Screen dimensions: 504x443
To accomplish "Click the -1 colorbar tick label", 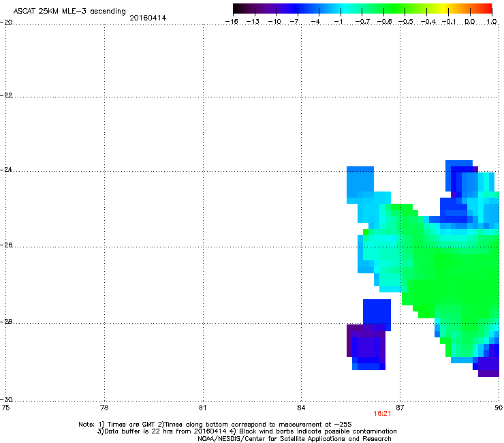I will pyautogui.click(x=338, y=22).
